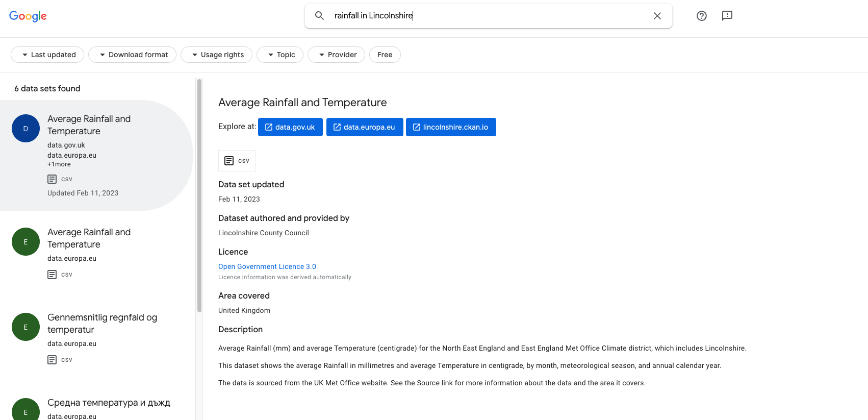Image resolution: width=868 pixels, height=420 pixels.
Task: Open dataset at data.gov.uk
Action: coord(290,127)
